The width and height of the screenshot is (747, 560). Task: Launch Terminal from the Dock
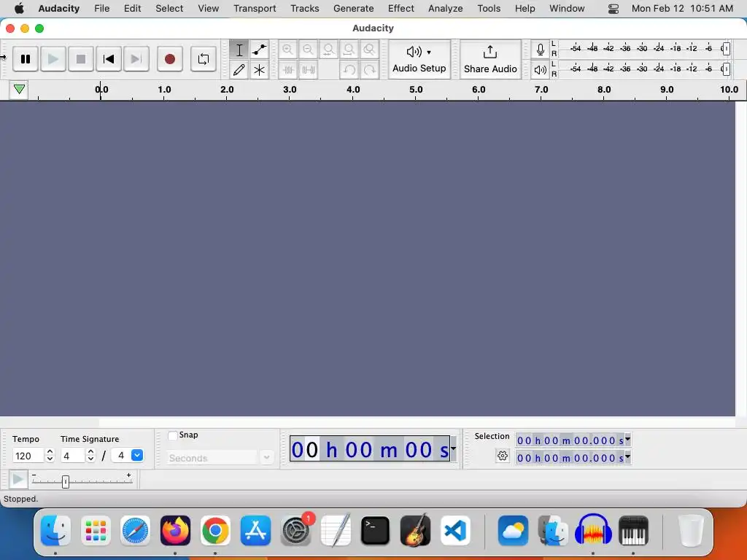point(375,530)
